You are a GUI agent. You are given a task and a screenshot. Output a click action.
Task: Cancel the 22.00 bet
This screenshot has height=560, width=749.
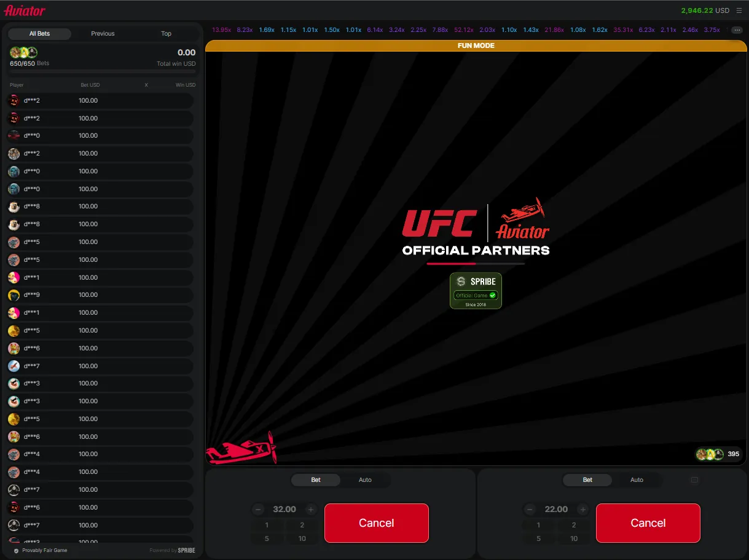click(x=648, y=523)
